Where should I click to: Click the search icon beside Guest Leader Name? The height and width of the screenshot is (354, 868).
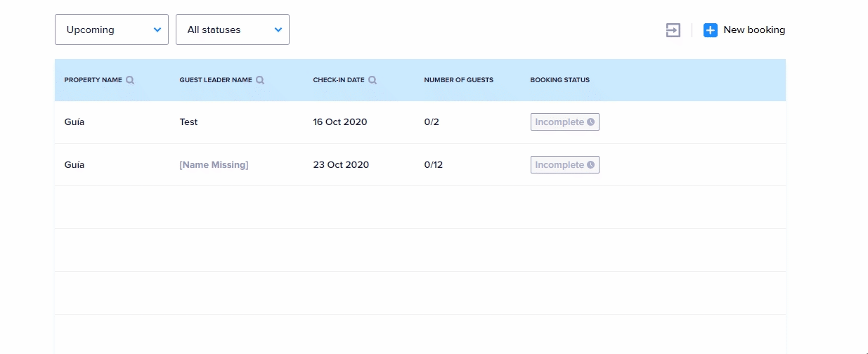pos(260,80)
